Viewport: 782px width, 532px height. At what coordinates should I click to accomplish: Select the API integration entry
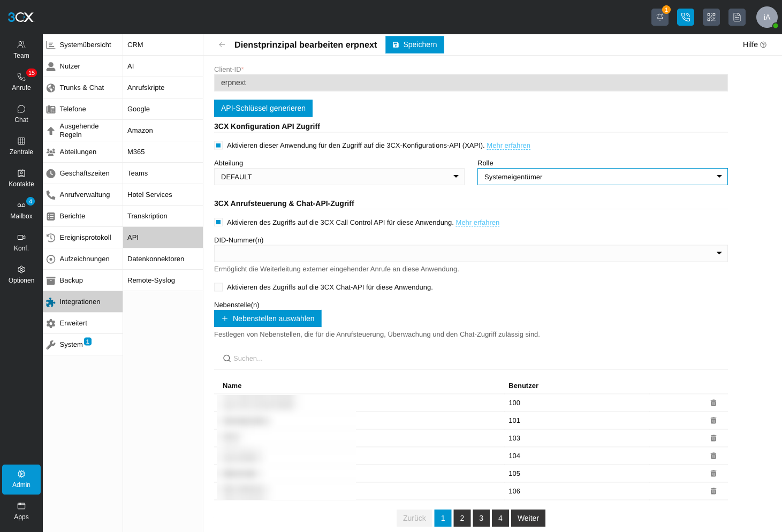pos(163,238)
